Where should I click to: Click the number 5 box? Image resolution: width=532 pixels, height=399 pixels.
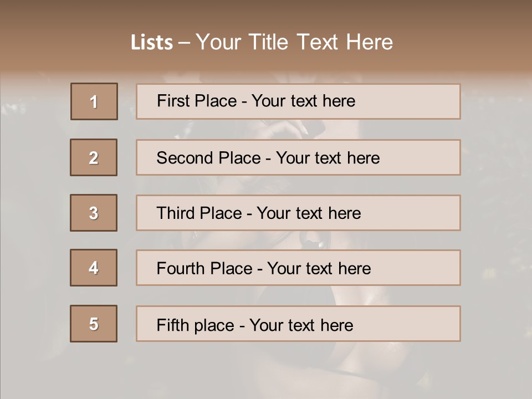94,324
